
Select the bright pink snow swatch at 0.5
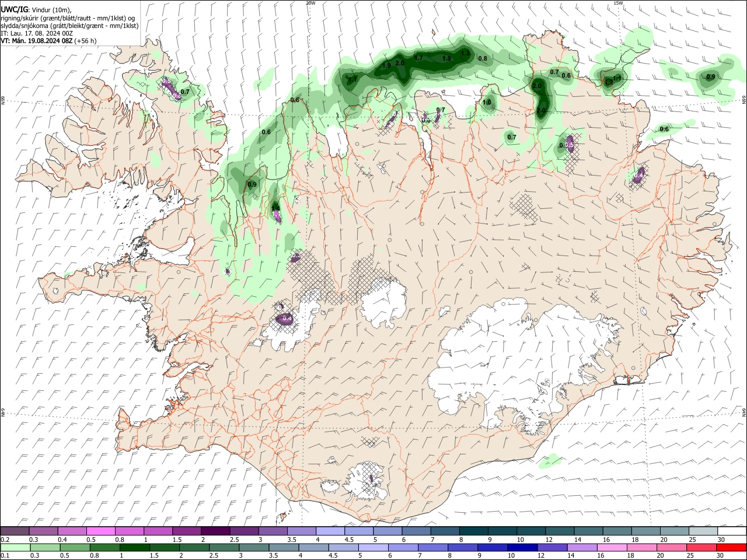click(100, 531)
